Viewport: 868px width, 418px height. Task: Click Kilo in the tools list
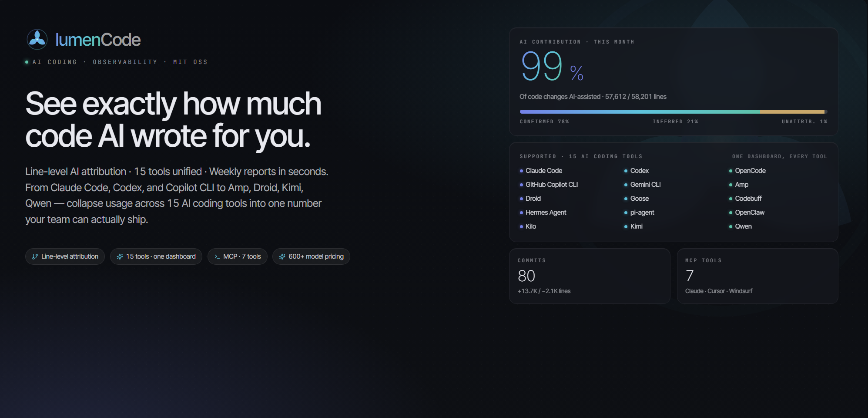point(531,226)
